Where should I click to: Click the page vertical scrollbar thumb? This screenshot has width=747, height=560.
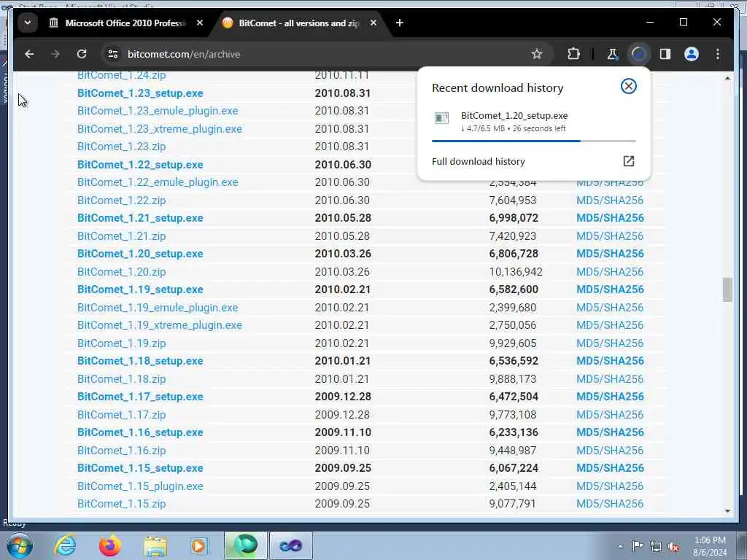pyautogui.click(x=727, y=289)
